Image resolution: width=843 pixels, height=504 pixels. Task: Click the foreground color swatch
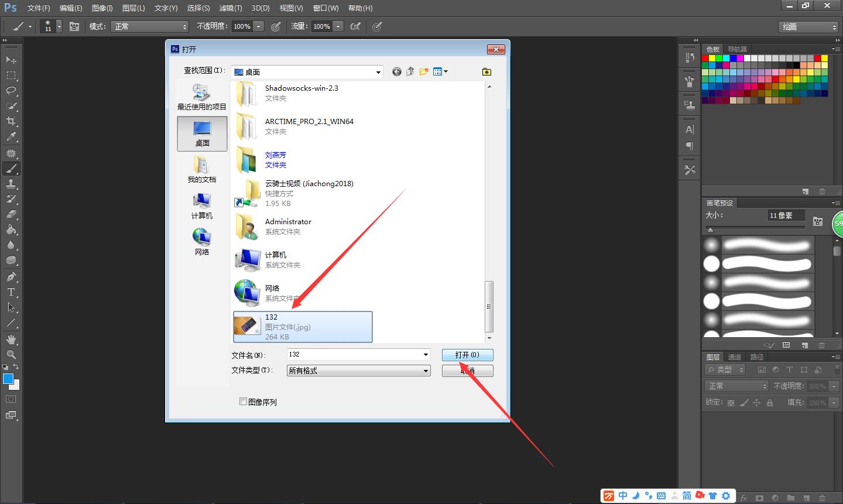[8, 379]
